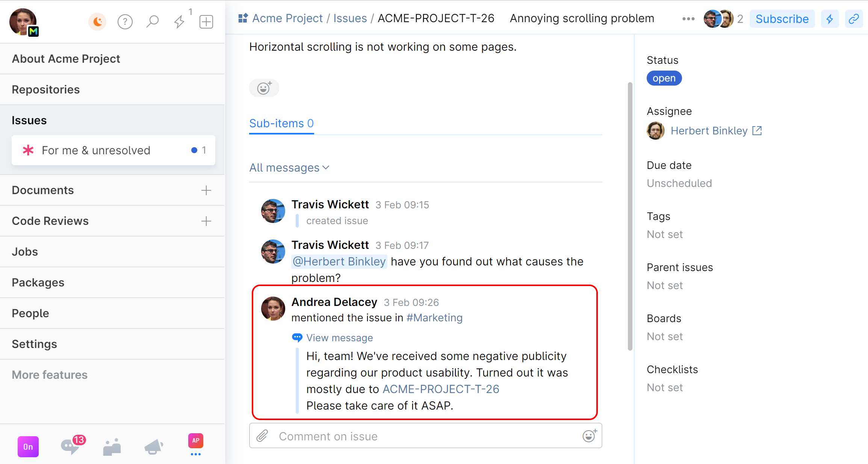Click the plus icon in the top toolbar
Viewport: 868px width, 464px height.
coord(206,21)
